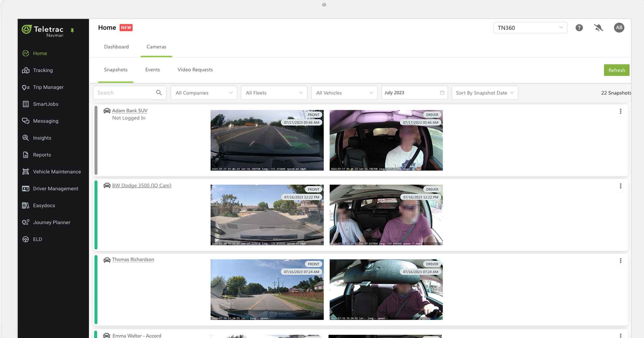Open the Video Requests sub-tab
The image size is (644, 338).
(x=195, y=70)
